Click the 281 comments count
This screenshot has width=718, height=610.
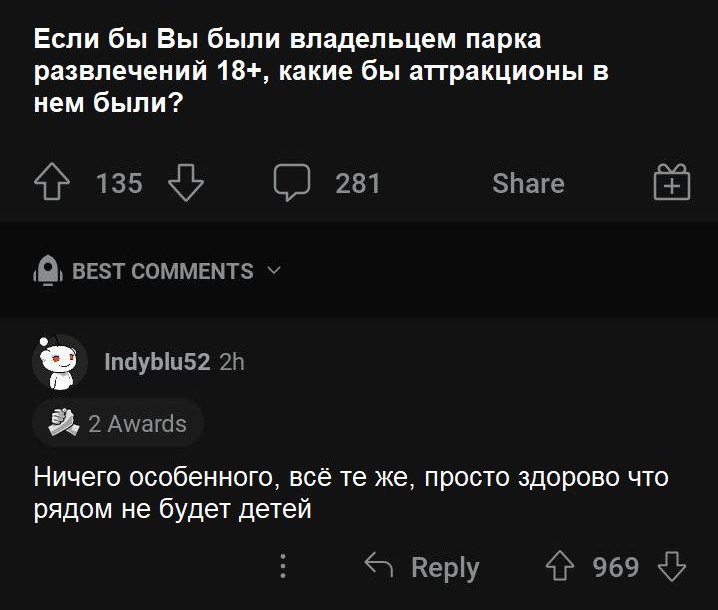pyautogui.click(x=358, y=183)
